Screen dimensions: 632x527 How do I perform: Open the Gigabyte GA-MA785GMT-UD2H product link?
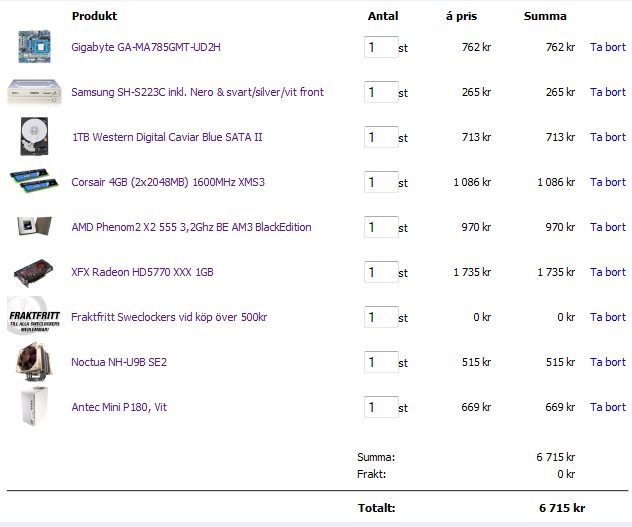pyautogui.click(x=146, y=47)
